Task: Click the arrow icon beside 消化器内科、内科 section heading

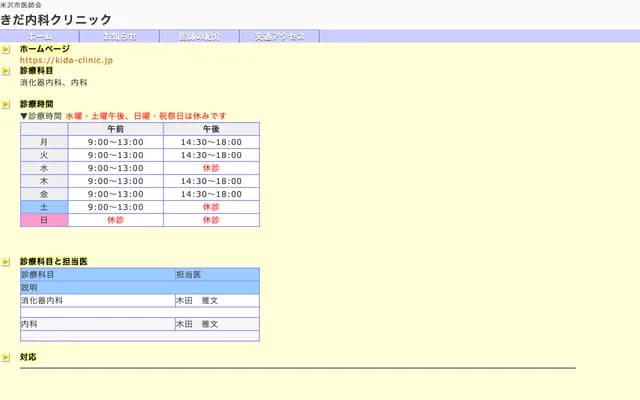Action: (x=6, y=71)
